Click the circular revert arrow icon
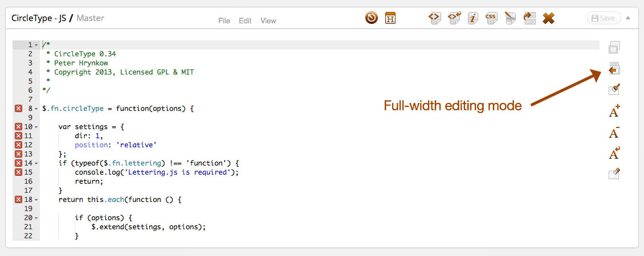Screen dimensions: 644x256 372,18
